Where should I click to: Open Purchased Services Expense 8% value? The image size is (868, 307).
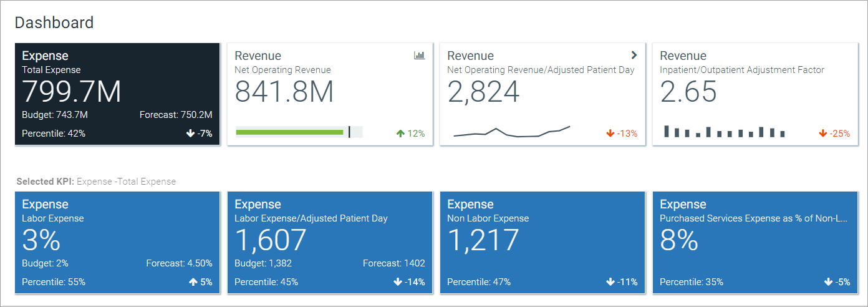pyautogui.click(x=679, y=241)
